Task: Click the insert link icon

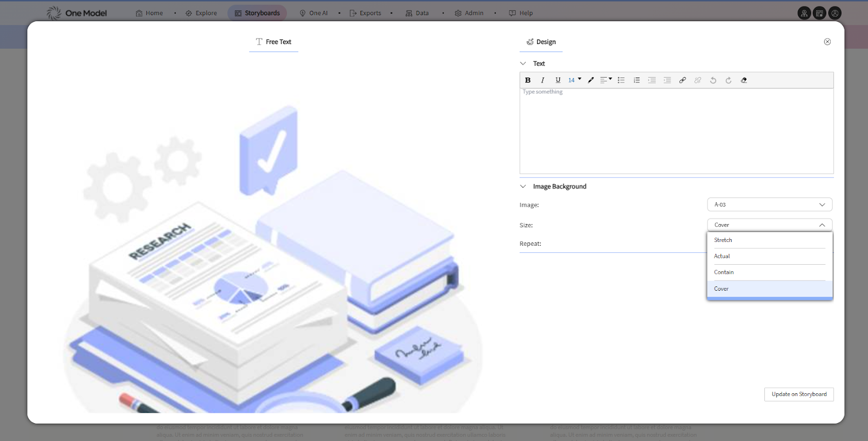Action: [x=682, y=80]
